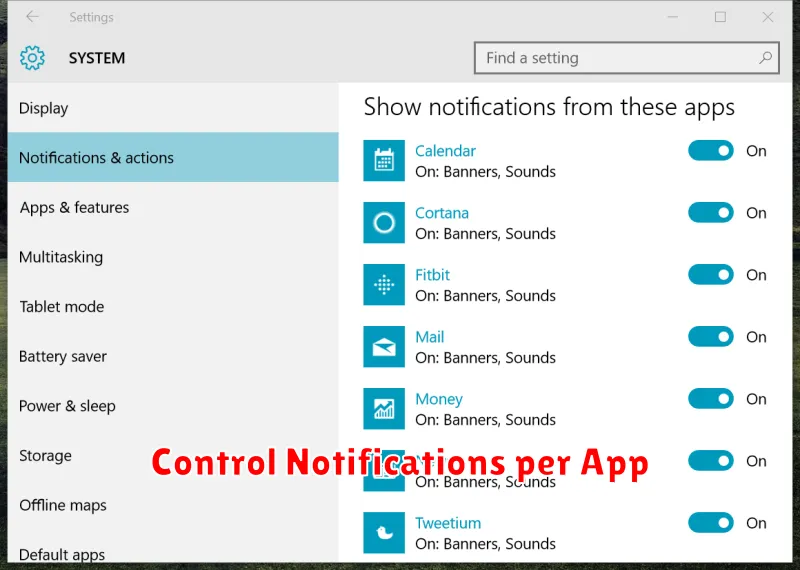800x570 pixels.
Task: Maximize the Settings window
Action: 720,17
